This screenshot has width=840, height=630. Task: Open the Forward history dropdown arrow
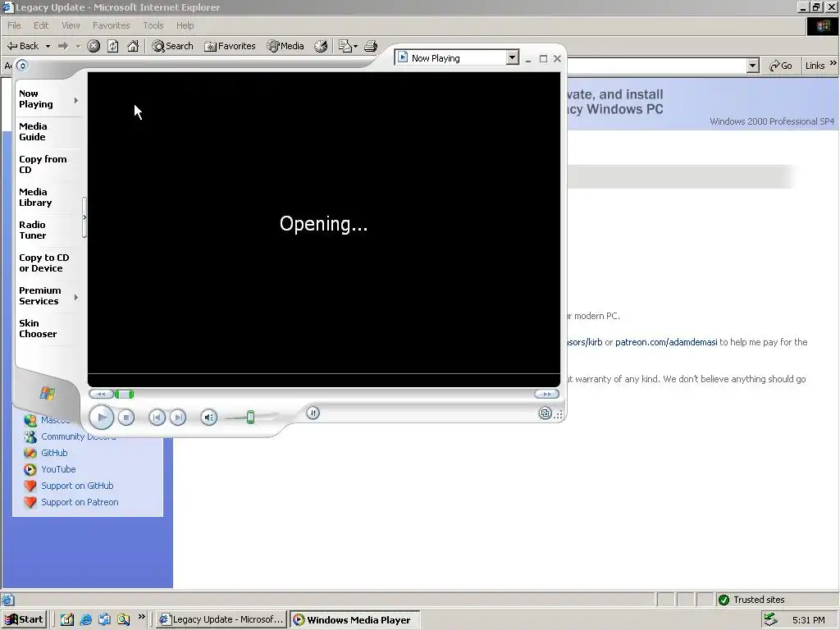78,46
